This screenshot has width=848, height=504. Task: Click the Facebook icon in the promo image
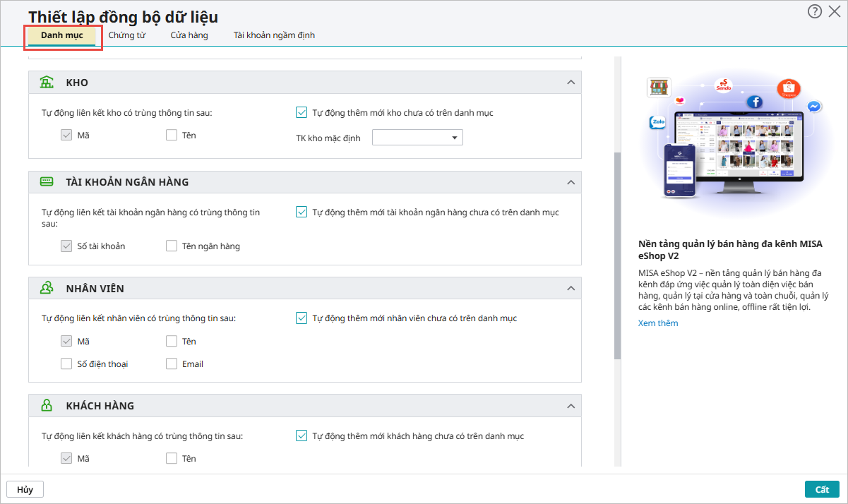(x=756, y=102)
